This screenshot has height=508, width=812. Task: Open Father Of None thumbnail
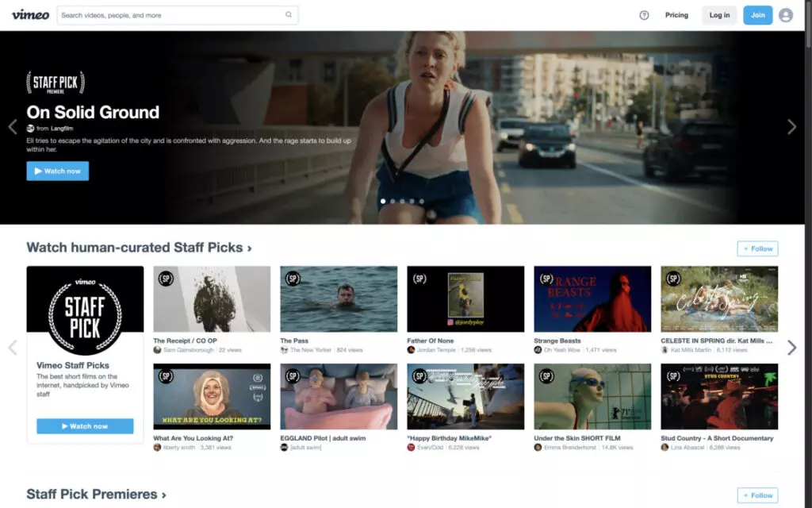465,299
